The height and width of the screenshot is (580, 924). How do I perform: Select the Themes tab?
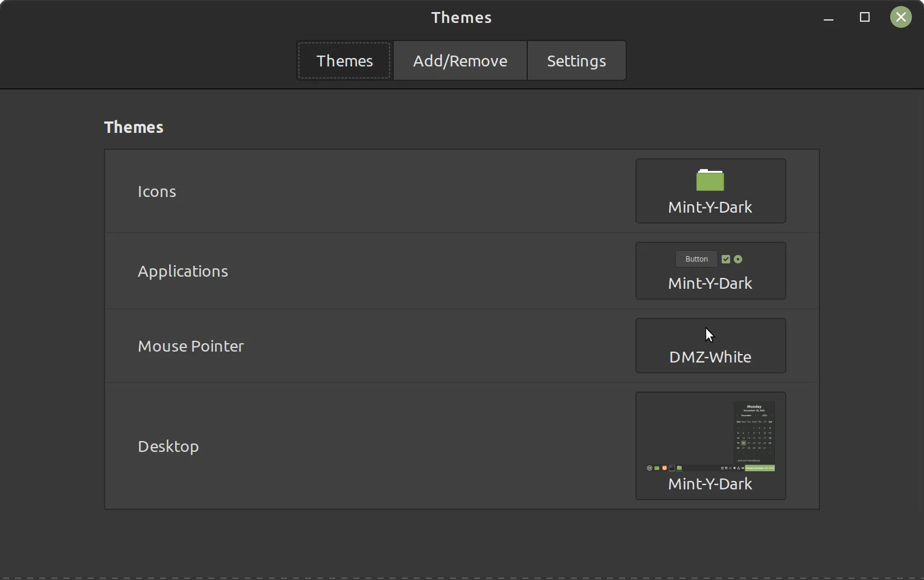344,61
